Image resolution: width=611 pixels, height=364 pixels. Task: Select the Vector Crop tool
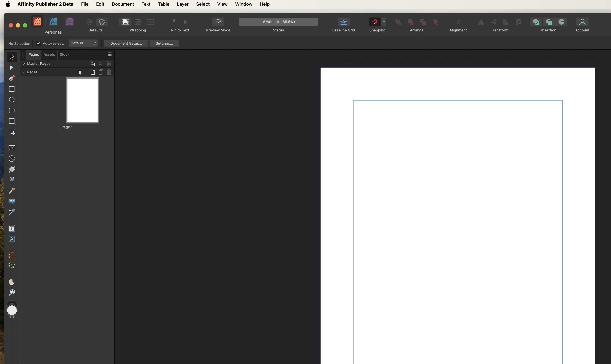(12, 132)
